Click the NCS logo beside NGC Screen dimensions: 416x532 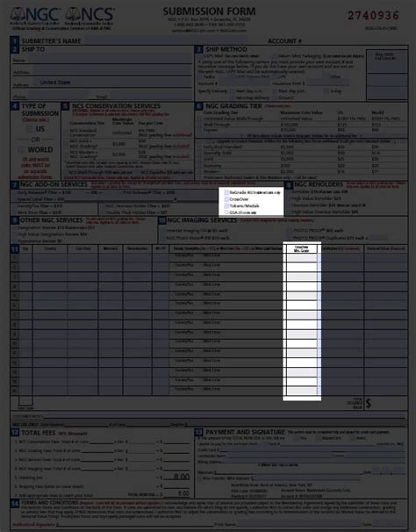90,16
